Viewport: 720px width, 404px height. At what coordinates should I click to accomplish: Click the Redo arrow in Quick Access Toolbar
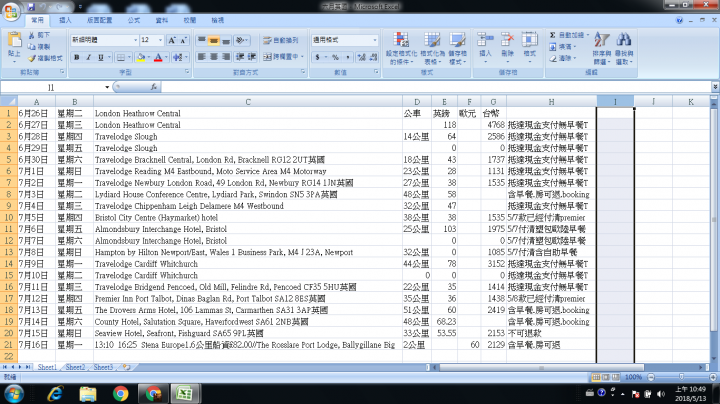pos(59,7)
